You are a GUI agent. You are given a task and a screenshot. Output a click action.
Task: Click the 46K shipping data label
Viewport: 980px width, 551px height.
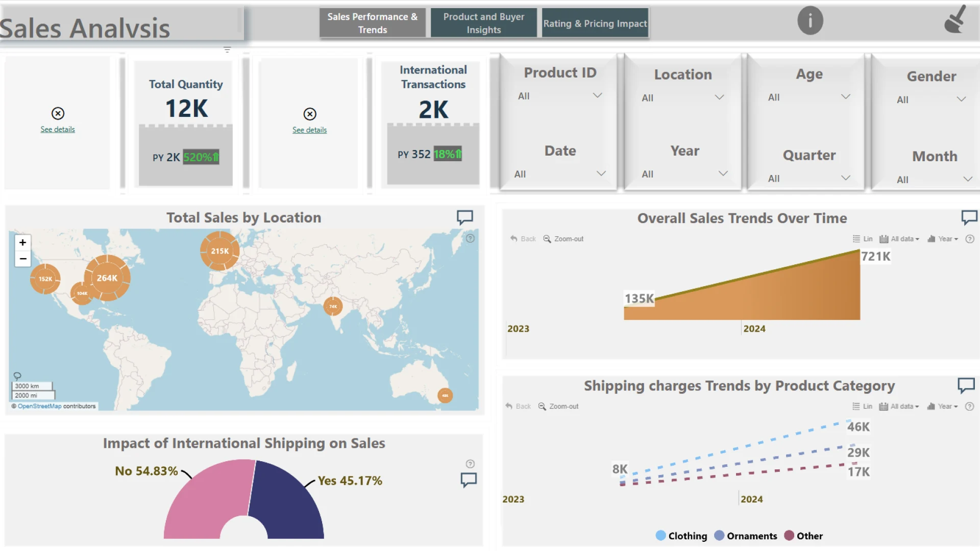pos(859,427)
